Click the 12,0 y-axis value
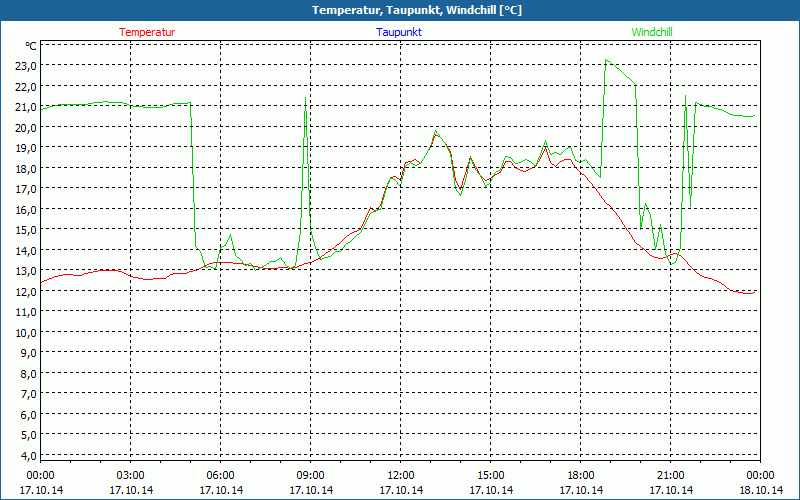Viewport: 800px width, 500px height. [x=27, y=291]
